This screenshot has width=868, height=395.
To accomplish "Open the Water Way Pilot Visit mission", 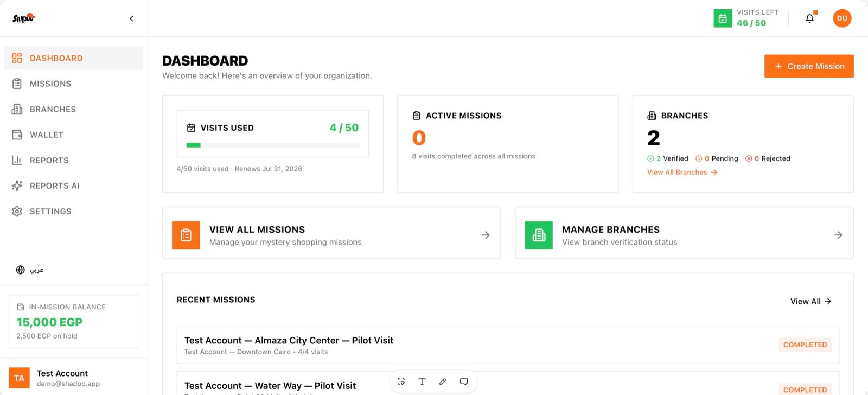I will [x=508, y=383].
